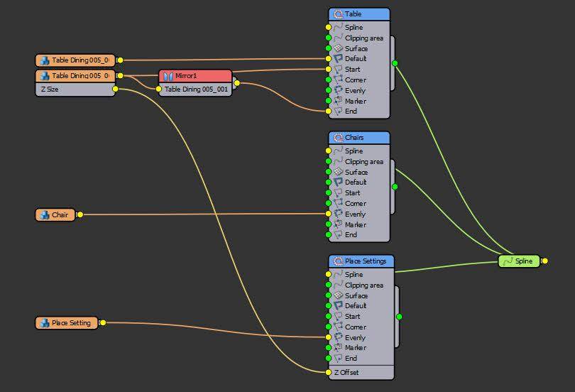
Task: Click the green Spline node icon
Action: [508, 261]
